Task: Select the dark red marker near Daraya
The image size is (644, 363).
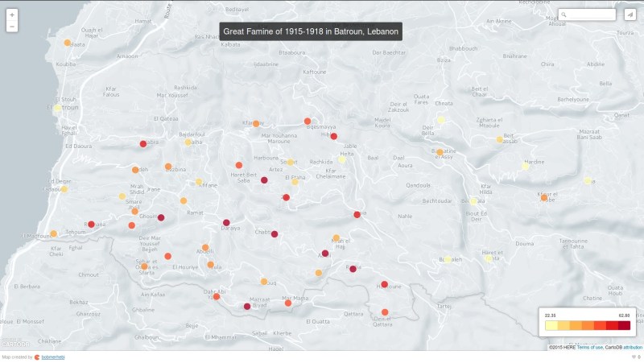Action: (x=226, y=222)
